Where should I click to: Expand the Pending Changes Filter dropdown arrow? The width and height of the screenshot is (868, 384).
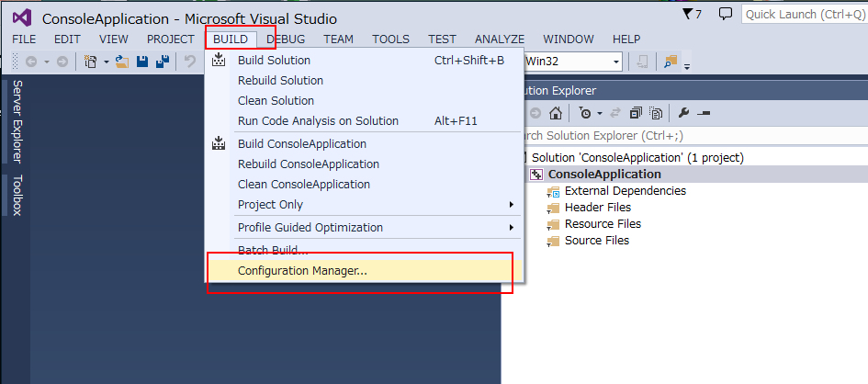[x=600, y=113]
